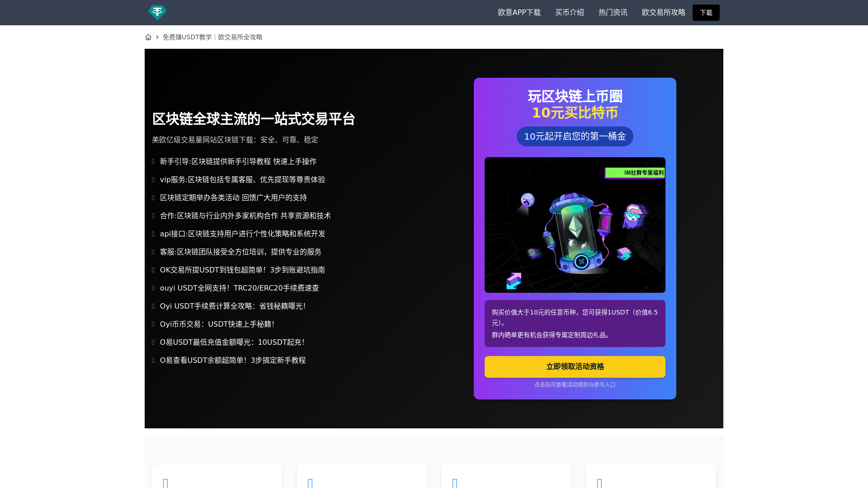The height and width of the screenshot is (488, 868).
Task: Click yellow text 10元买比特币
Action: click(x=575, y=113)
